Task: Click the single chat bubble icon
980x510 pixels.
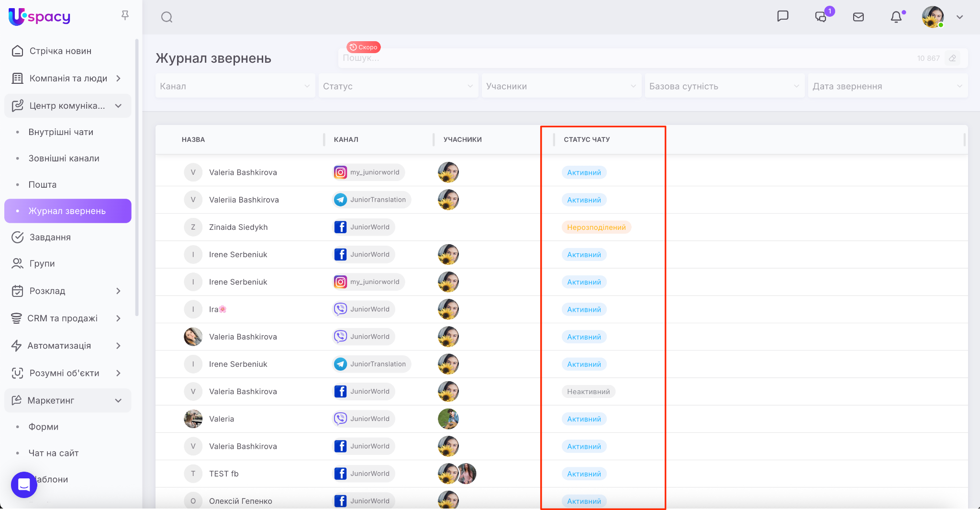Action: [x=783, y=16]
